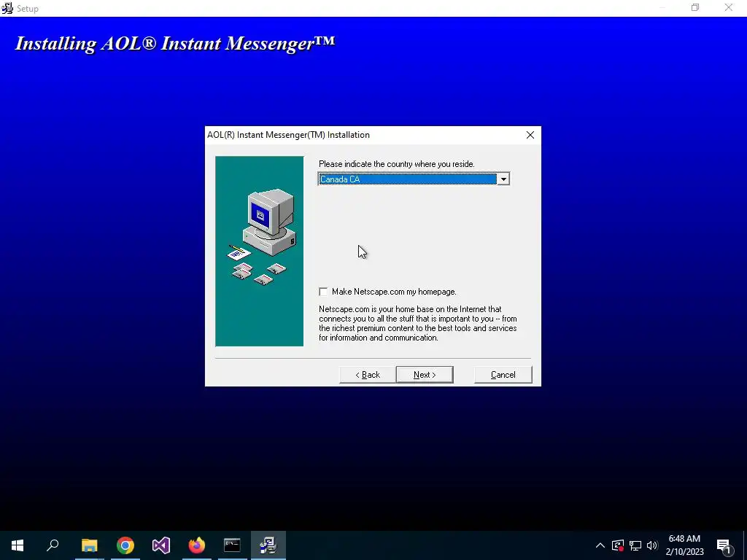The image size is (747, 560).
Task: Show hidden system tray icons
Action: [x=600, y=545]
